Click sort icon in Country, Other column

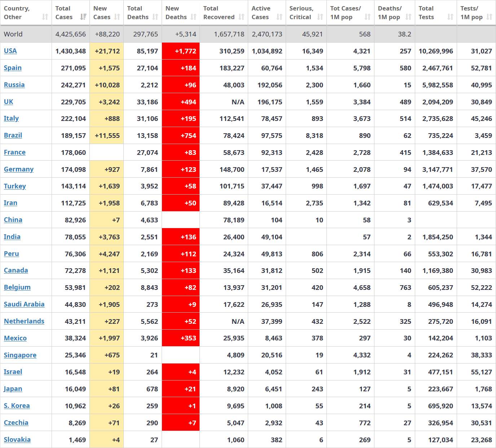(x=45, y=17)
